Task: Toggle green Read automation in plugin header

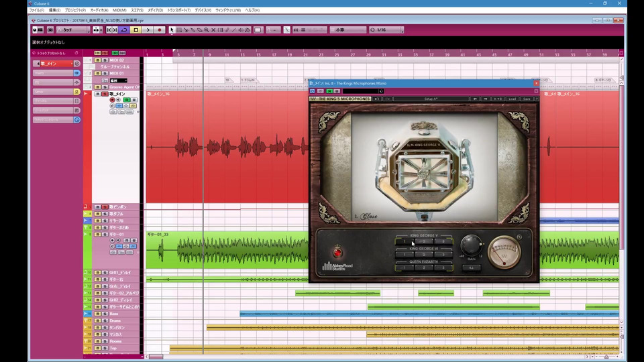Action: click(329, 91)
